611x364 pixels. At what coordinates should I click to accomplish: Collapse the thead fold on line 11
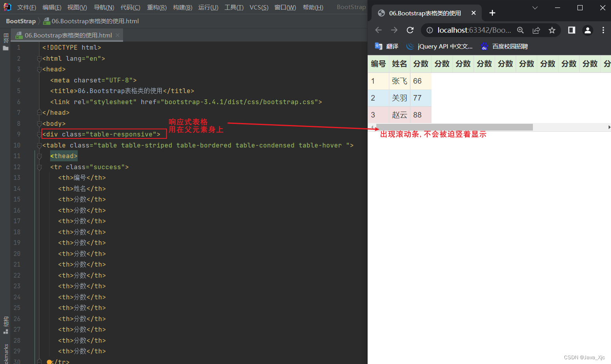39,156
